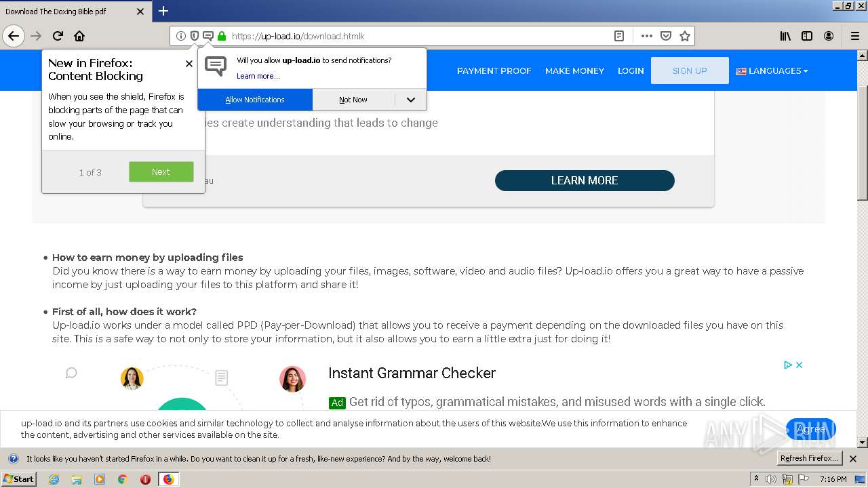Agree to the cookie notice

(x=811, y=429)
